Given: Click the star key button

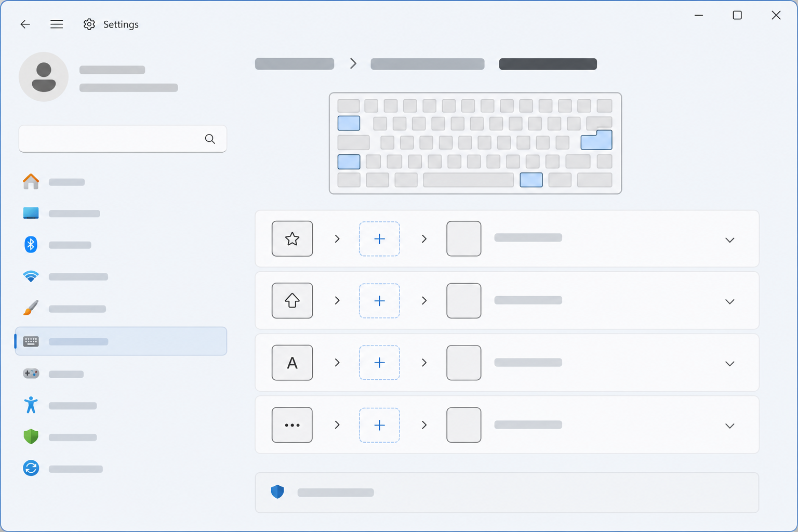Looking at the screenshot, I should (x=292, y=238).
